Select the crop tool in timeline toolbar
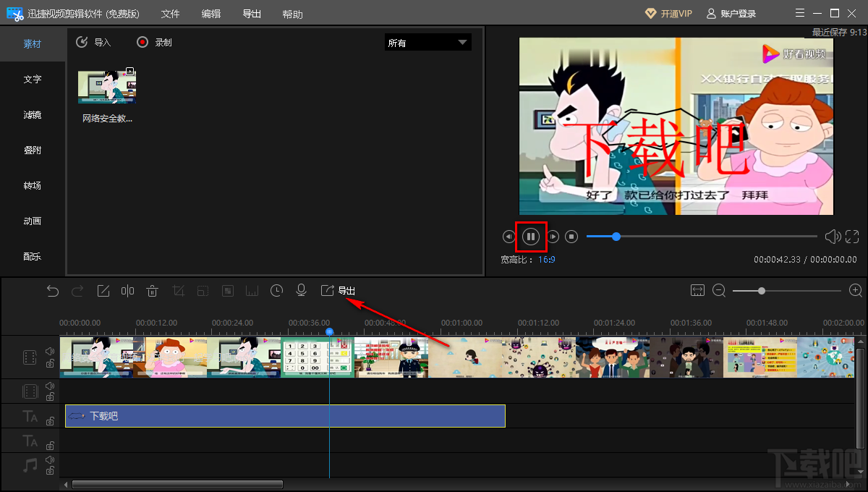 pos(178,291)
